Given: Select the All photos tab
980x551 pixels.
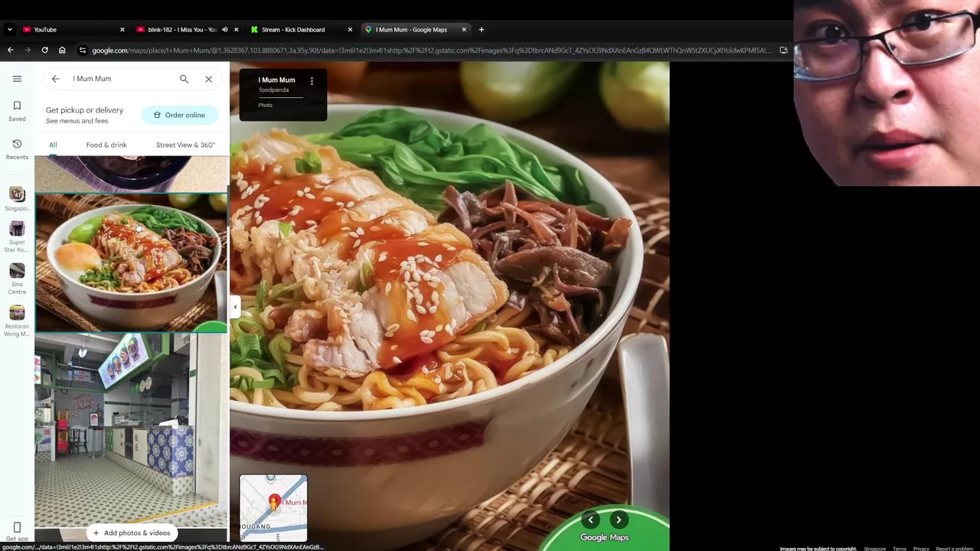Looking at the screenshot, I should (53, 145).
